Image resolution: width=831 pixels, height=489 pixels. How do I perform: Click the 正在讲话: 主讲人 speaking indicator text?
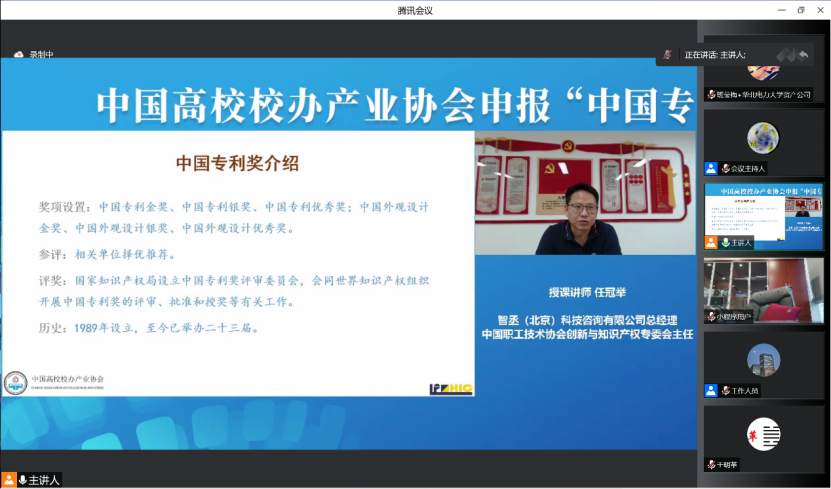715,55
